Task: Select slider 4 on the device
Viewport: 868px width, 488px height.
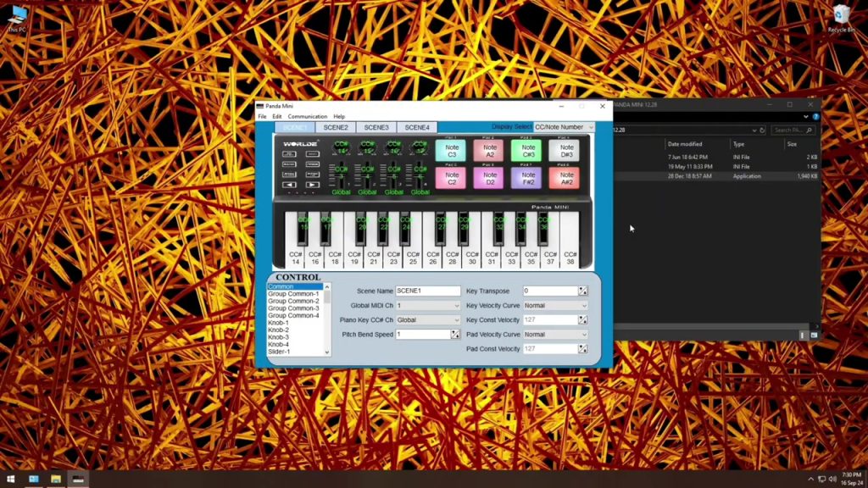Action: point(420,175)
